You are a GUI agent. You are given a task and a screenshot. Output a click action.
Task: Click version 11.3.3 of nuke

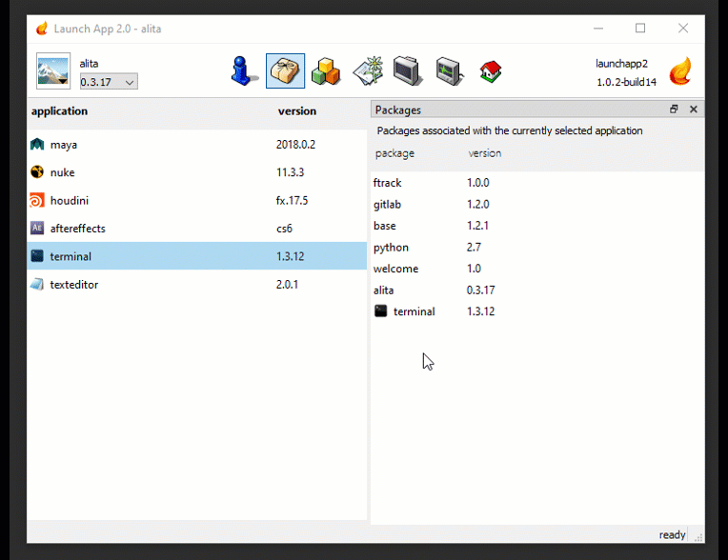point(291,172)
